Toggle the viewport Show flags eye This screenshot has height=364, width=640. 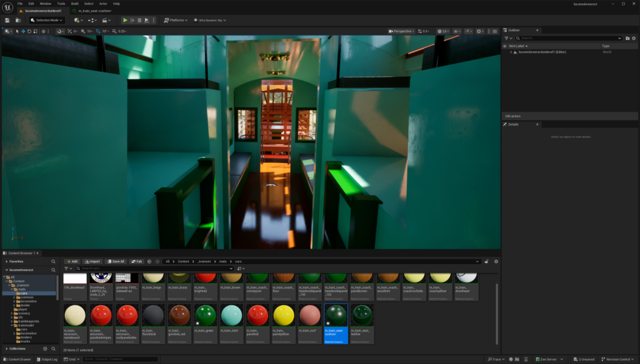click(457, 31)
